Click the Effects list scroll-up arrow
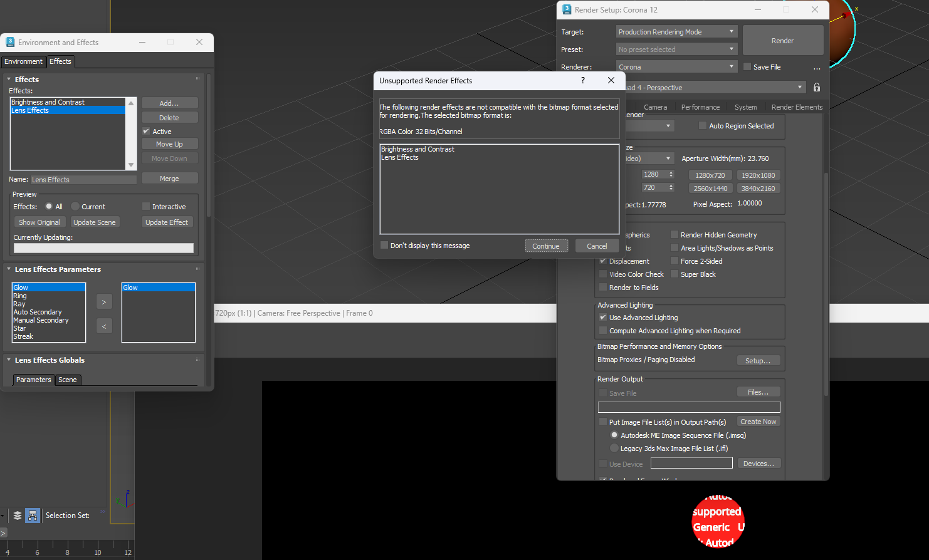Screen dimensions: 929x560 [x=131, y=103]
